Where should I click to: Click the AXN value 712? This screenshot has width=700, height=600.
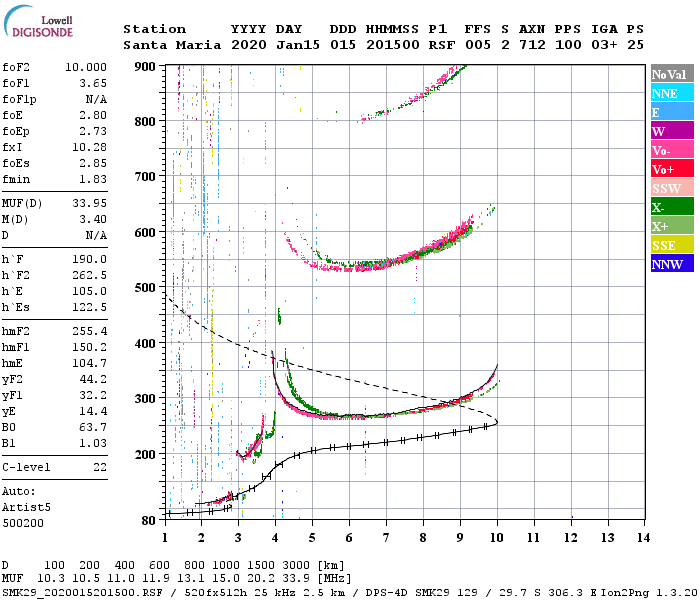[x=532, y=45]
